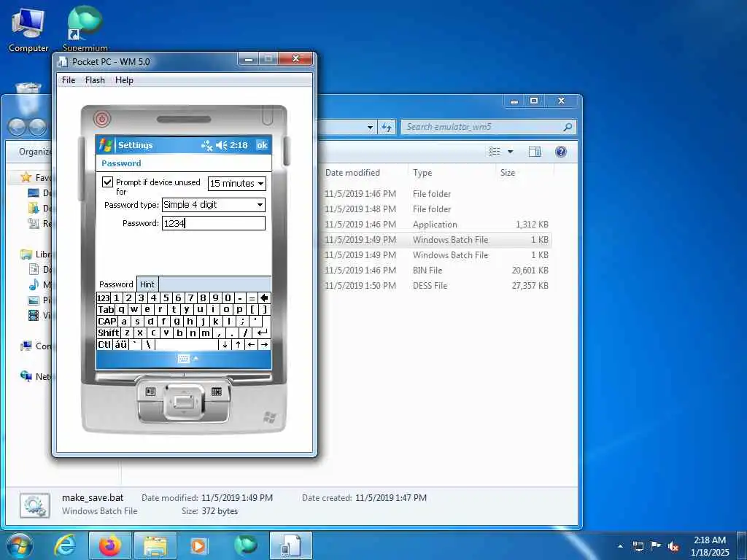Image resolution: width=747 pixels, height=560 pixels.
Task: Open the File menu in Pocket PC window
Action: pyautogui.click(x=69, y=80)
